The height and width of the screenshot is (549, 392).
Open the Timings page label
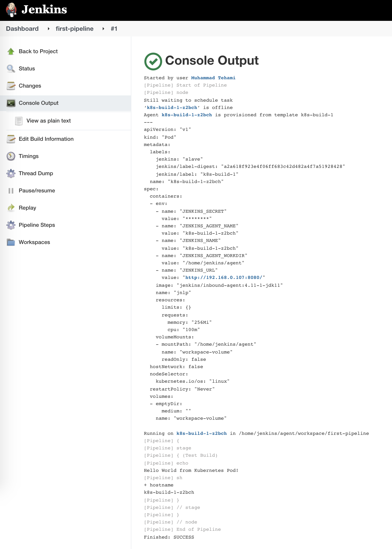click(x=29, y=156)
